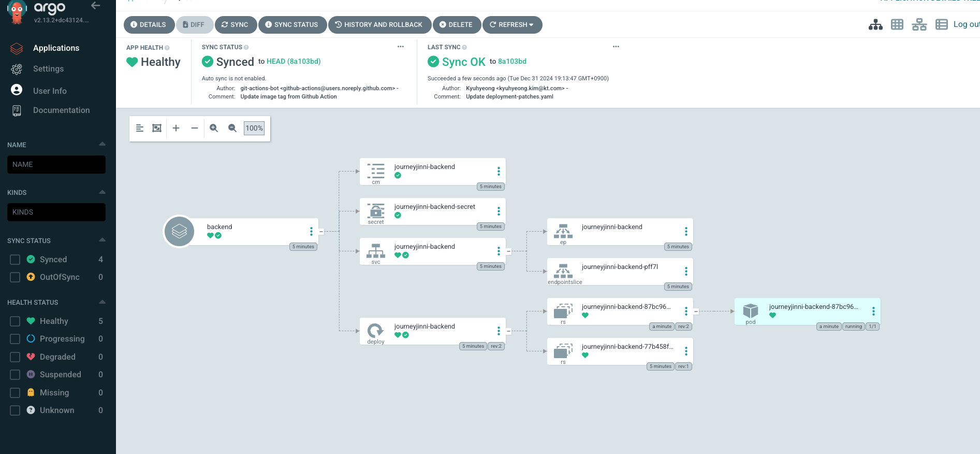Open the three-dot menu on the secret node
Screen dimensions: 980x454
[x=498, y=211]
